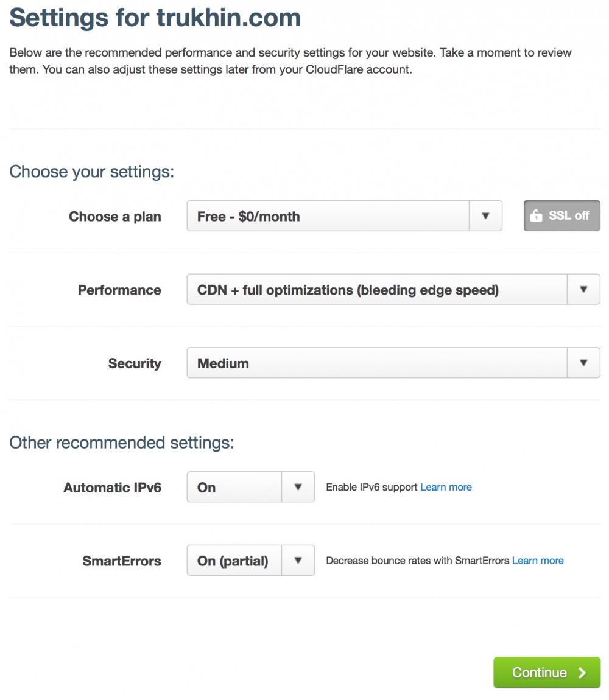Open the 'On (partial)' SmartErrors selector
Image resolution: width=609 pixels, height=700 pixels.
[234, 561]
